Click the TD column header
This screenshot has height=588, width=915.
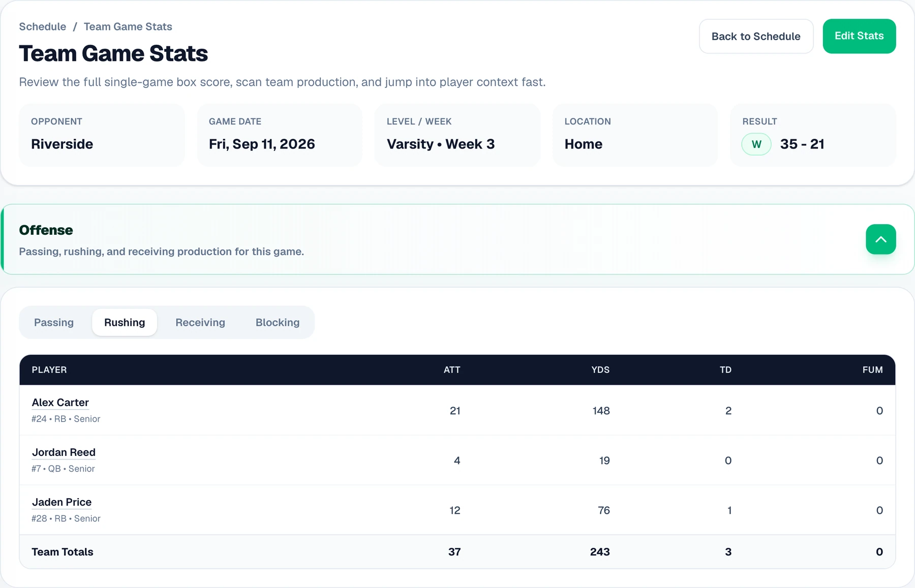(x=725, y=370)
